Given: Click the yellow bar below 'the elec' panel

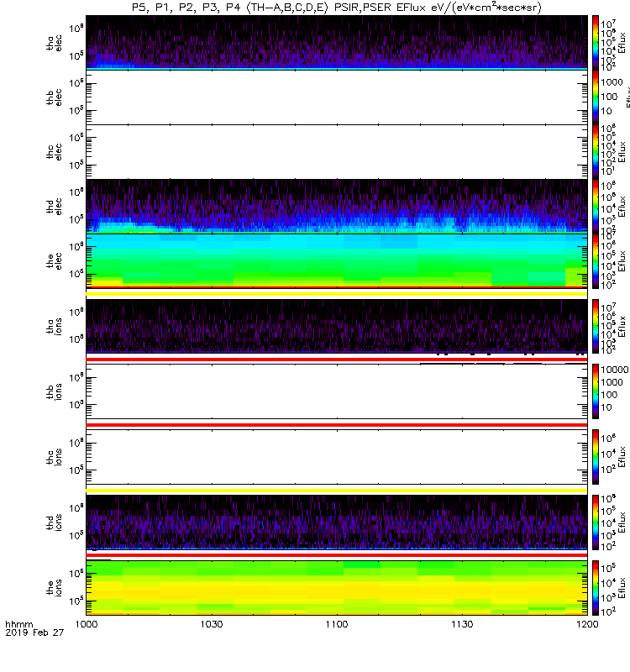Looking at the screenshot, I should [x=337, y=293].
